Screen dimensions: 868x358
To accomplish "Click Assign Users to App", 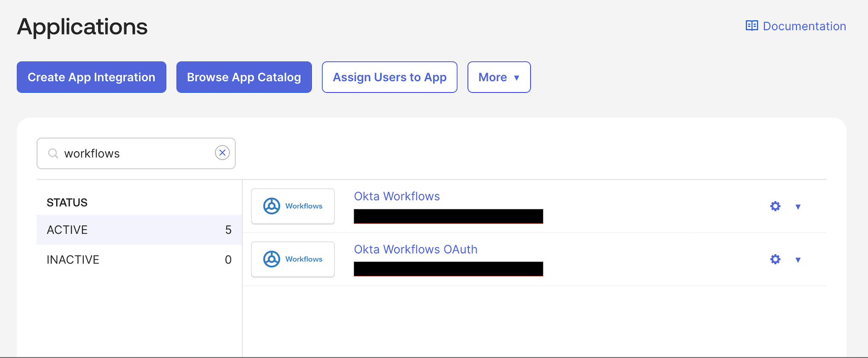I will point(390,77).
